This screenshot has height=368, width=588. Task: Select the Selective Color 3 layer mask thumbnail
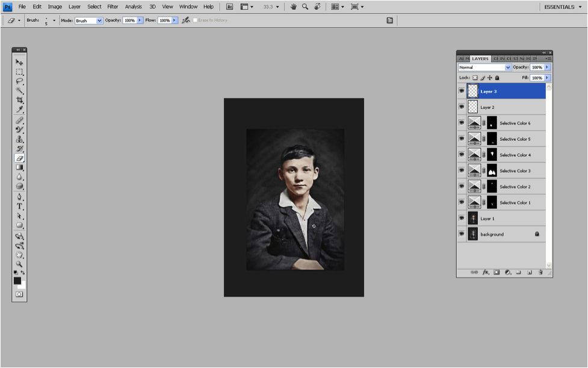pos(492,170)
